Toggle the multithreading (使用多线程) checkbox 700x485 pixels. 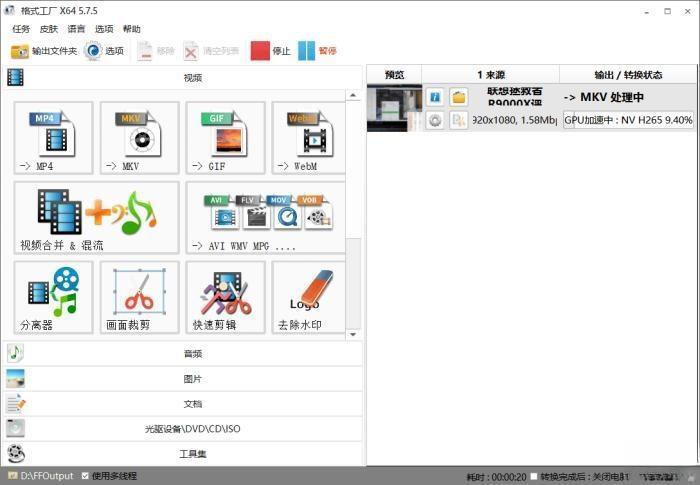pyautogui.click(x=86, y=476)
